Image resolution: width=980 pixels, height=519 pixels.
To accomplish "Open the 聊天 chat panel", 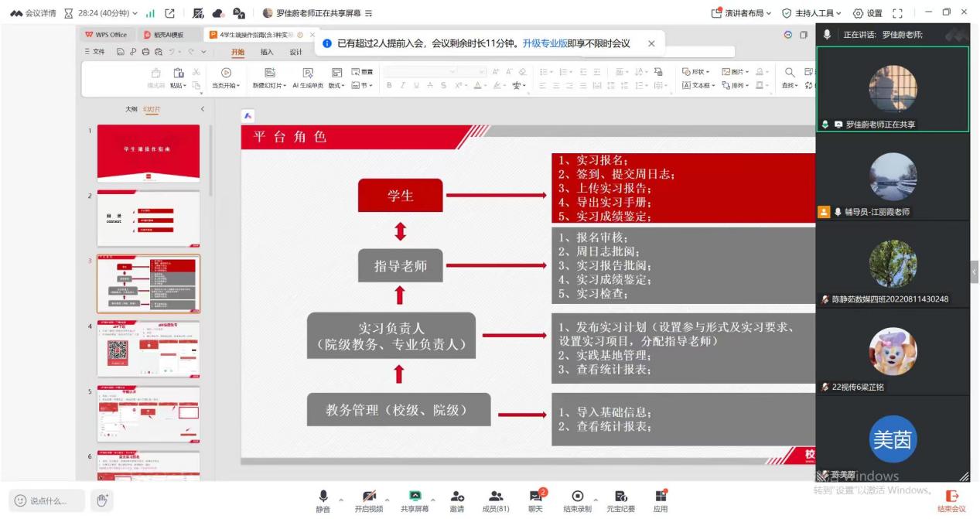I will (x=535, y=496).
